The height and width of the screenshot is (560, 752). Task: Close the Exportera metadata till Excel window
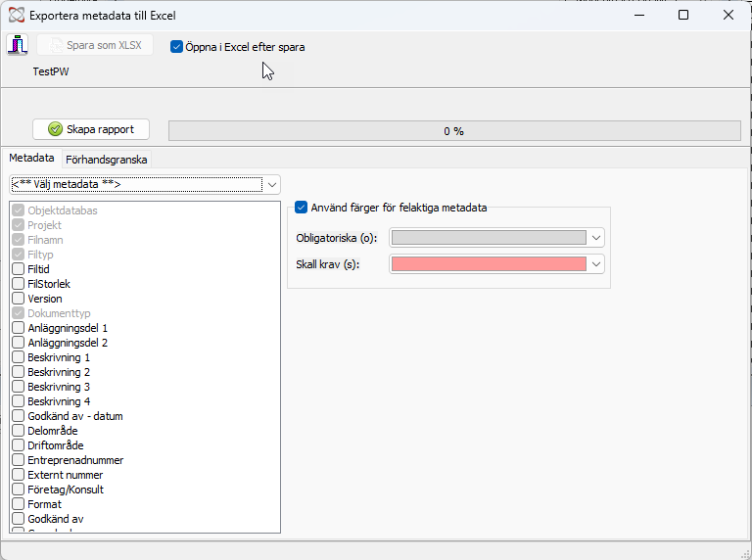(x=728, y=15)
